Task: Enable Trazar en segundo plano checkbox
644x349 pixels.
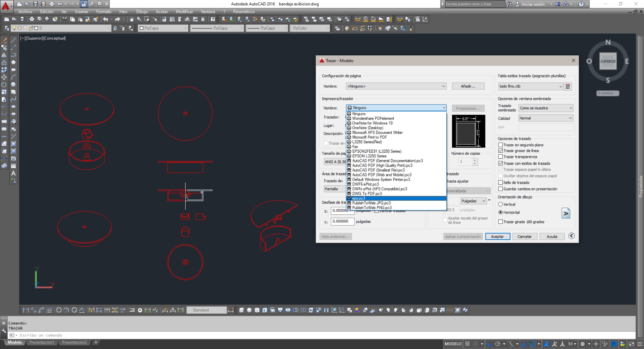Action: click(500, 145)
